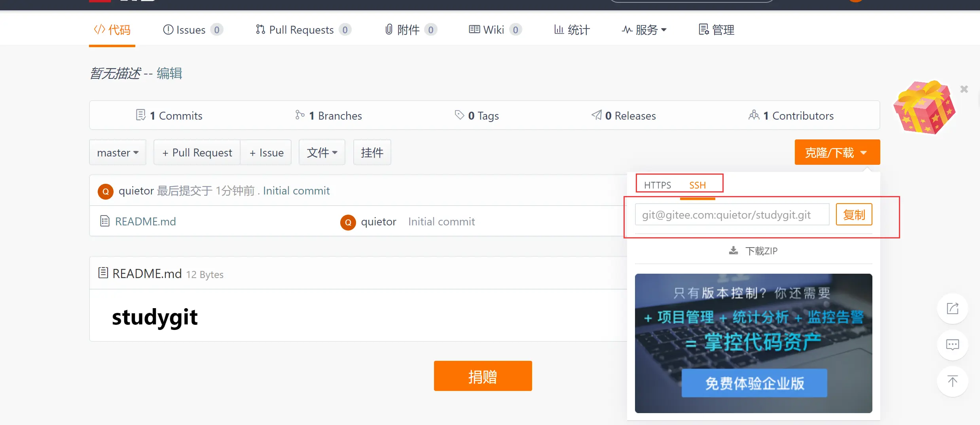Click the code brackets icon on 代码 tab
Screen dimensions: 980x425
coord(99,29)
